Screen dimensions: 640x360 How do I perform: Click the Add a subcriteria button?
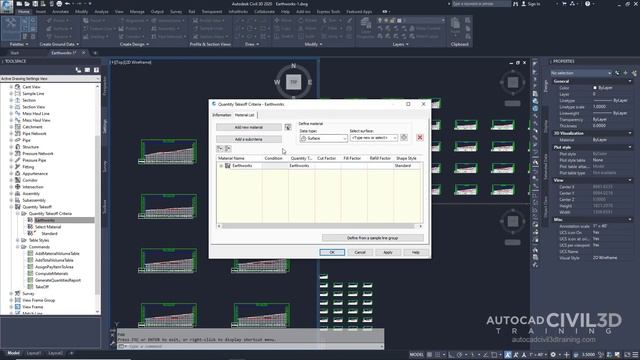[x=249, y=139]
